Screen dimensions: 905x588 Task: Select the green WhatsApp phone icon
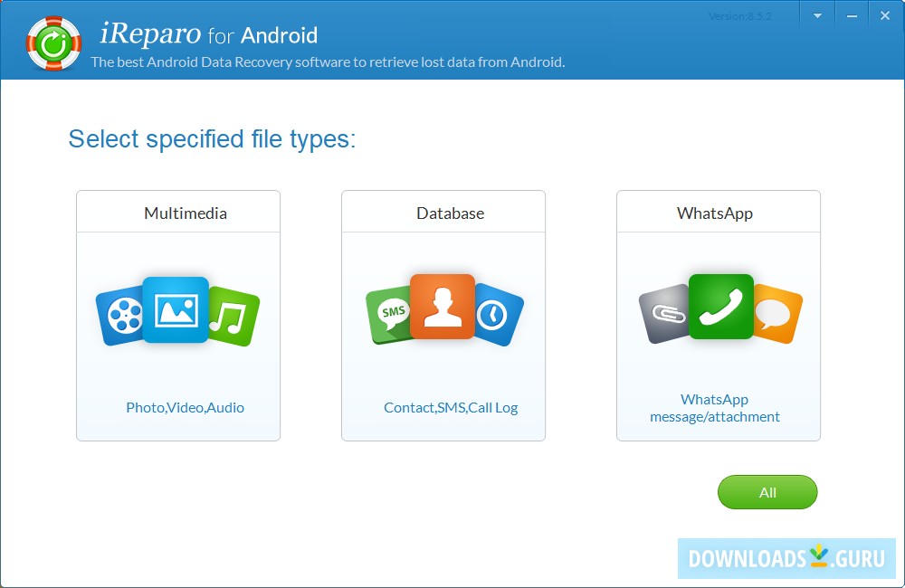point(721,307)
